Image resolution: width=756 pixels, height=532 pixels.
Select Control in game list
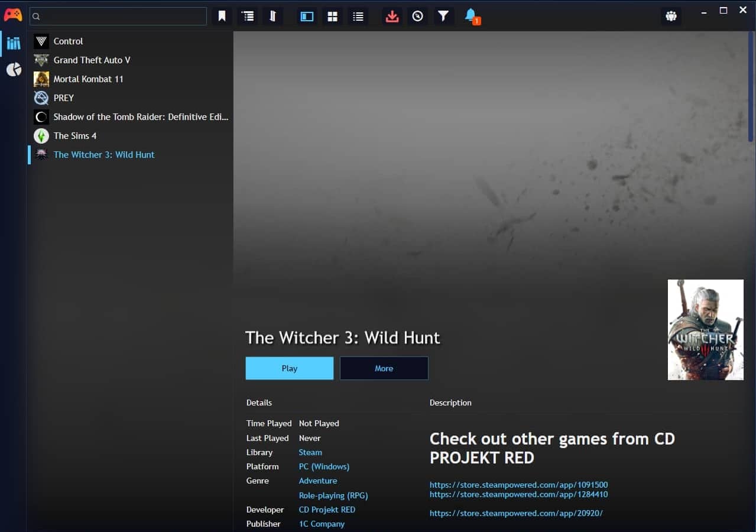tap(130, 41)
